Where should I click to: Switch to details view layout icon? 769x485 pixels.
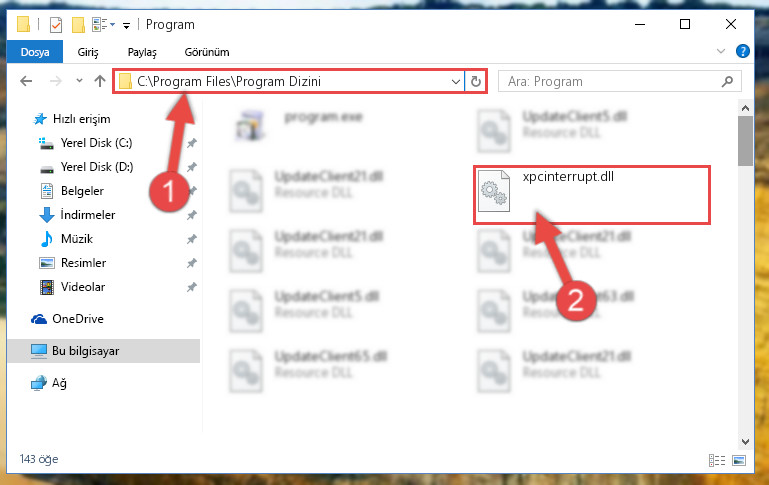[717, 460]
